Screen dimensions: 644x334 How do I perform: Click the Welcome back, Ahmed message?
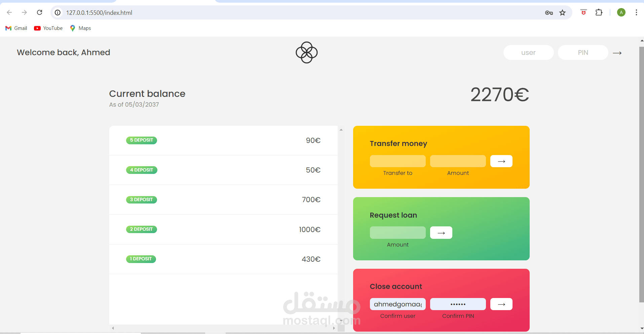click(64, 52)
